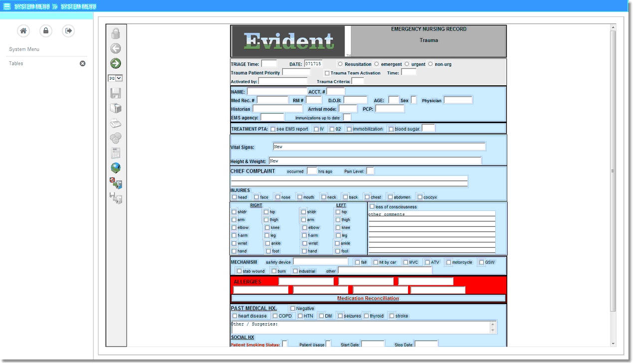Tick loss of consciousness
Image resolution: width=633 pixels, height=364 pixels.
372,206
